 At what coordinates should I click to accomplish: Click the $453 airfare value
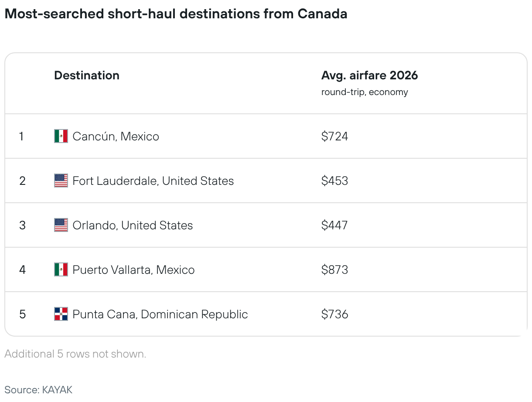coord(334,181)
